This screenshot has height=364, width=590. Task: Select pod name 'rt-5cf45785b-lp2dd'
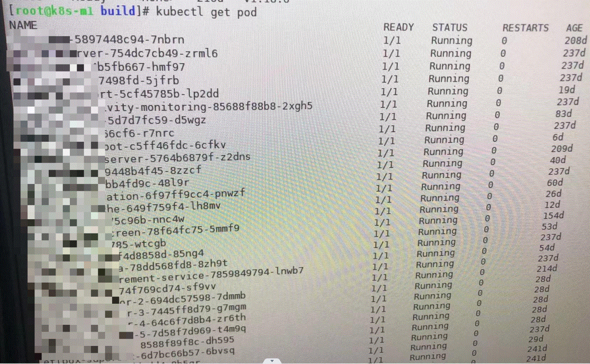(159, 93)
